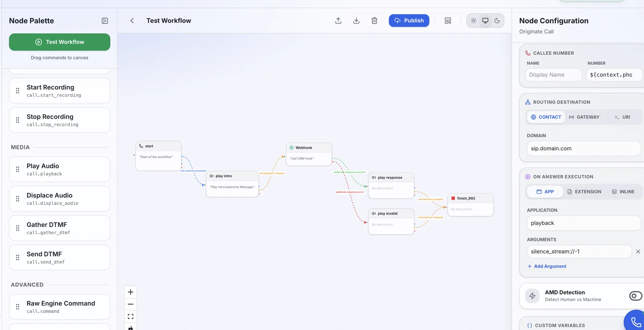Select URI routing destination

tap(622, 117)
